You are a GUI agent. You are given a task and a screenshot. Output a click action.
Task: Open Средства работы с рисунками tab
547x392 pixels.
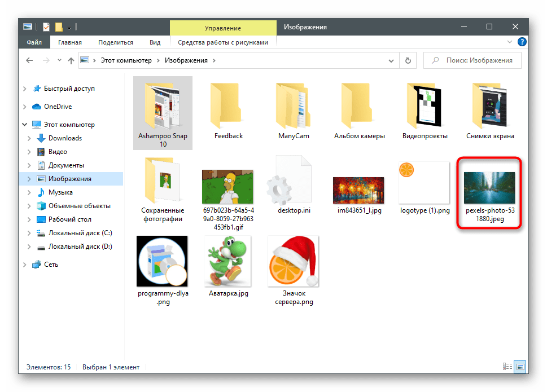223,42
